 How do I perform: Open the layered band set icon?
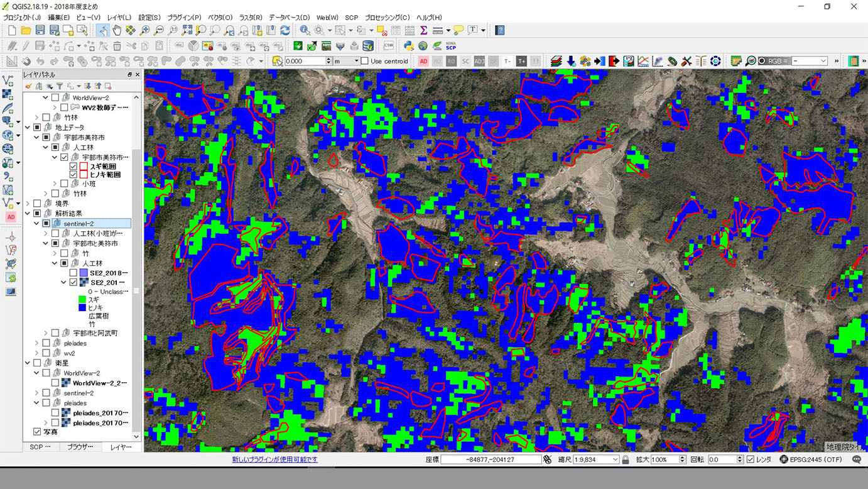click(556, 61)
